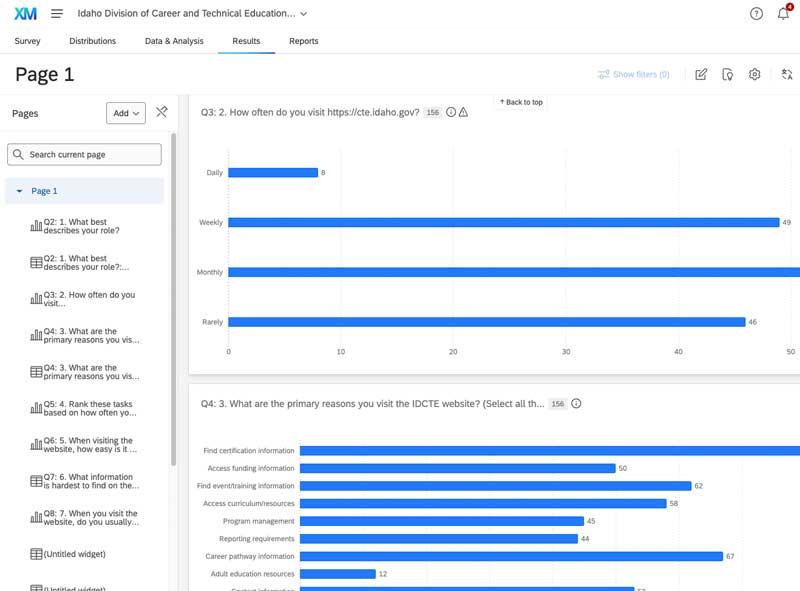Select Q4 primary reasons table item
The image size is (800, 591).
[x=84, y=372]
